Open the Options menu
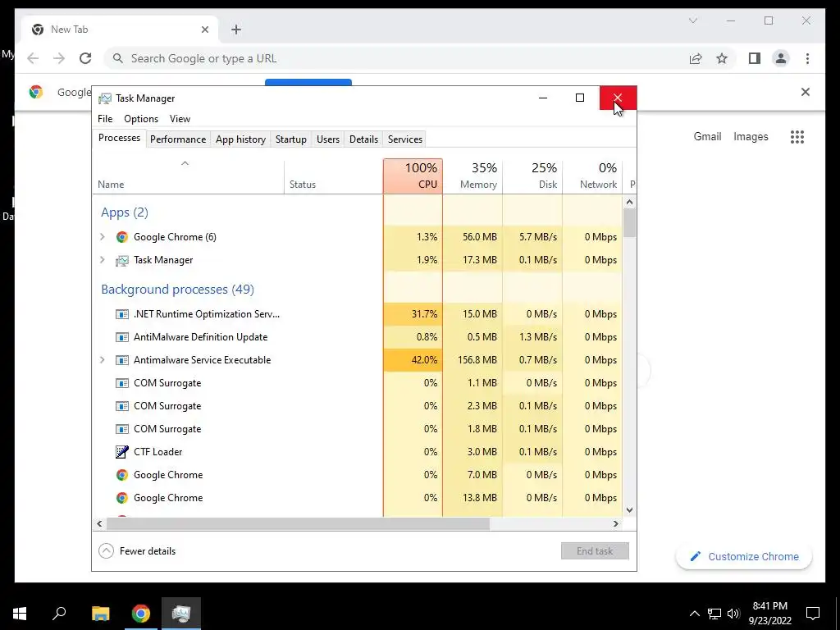The image size is (840, 630). [x=141, y=119]
